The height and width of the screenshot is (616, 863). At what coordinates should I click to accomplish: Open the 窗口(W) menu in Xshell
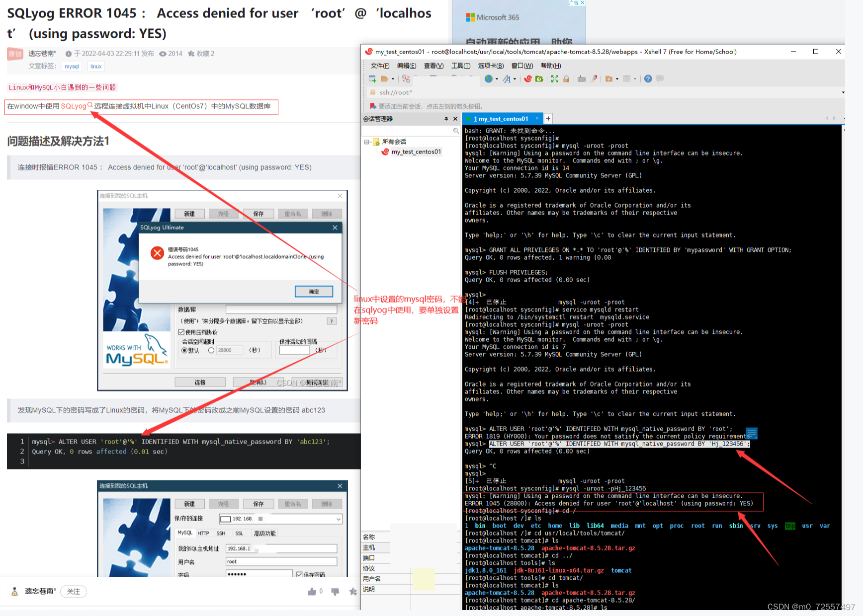pyautogui.click(x=522, y=66)
